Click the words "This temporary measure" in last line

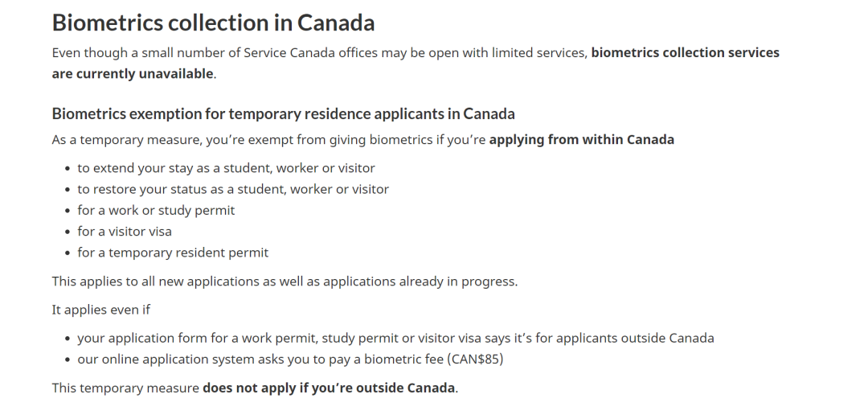[125, 388]
